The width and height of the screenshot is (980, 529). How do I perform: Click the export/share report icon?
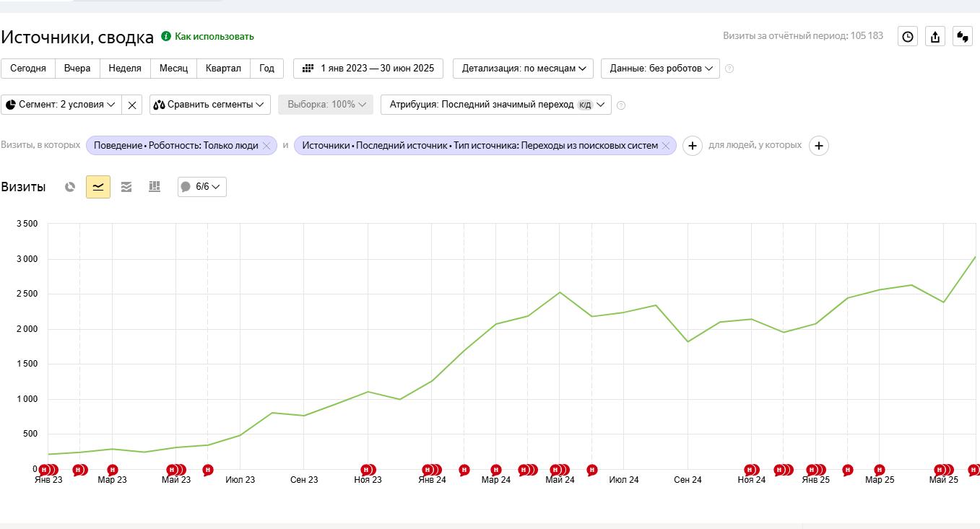click(x=935, y=37)
